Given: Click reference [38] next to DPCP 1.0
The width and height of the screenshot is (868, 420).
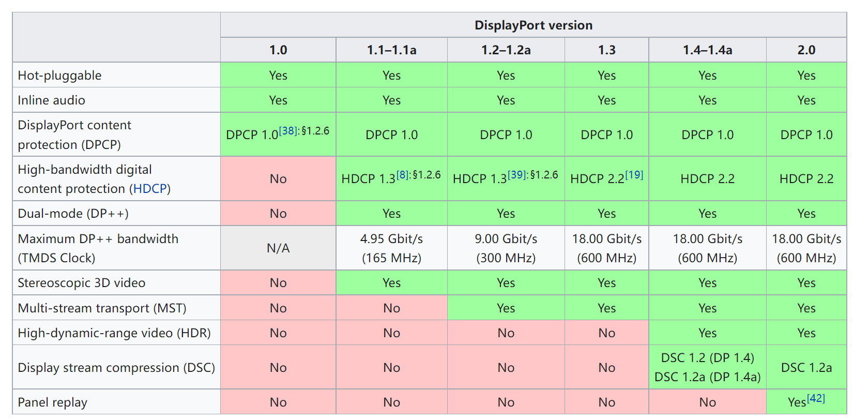Looking at the screenshot, I should point(287,131).
